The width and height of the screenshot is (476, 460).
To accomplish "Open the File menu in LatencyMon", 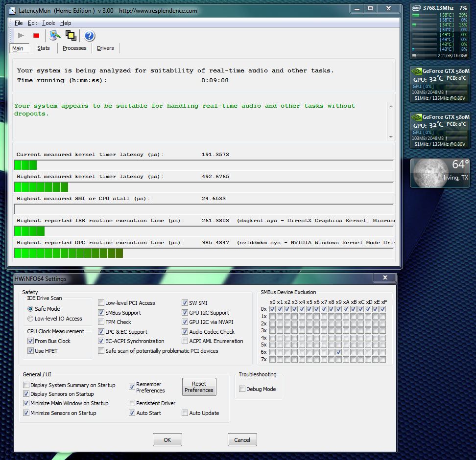I will click(19, 23).
